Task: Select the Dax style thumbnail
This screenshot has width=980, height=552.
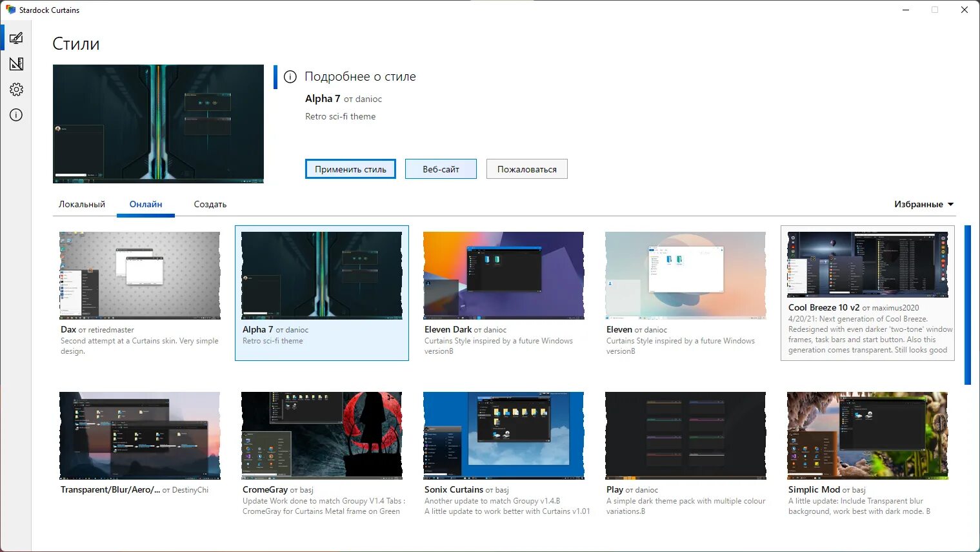Action: pos(139,276)
